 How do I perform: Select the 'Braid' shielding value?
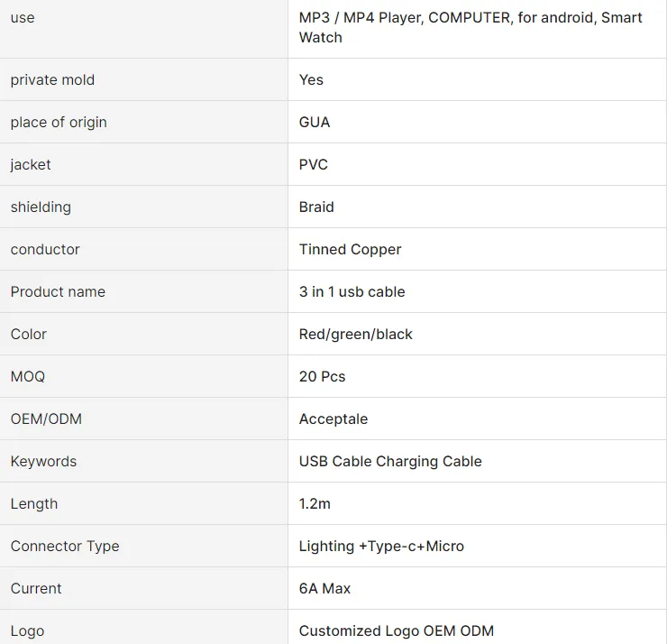[316, 207]
